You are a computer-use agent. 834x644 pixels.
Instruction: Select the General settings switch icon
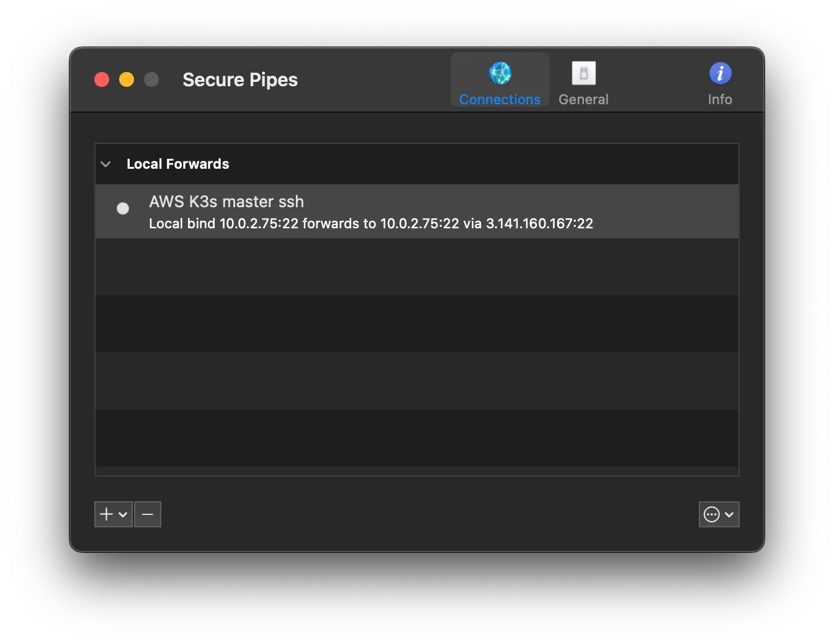[x=583, y=73]
